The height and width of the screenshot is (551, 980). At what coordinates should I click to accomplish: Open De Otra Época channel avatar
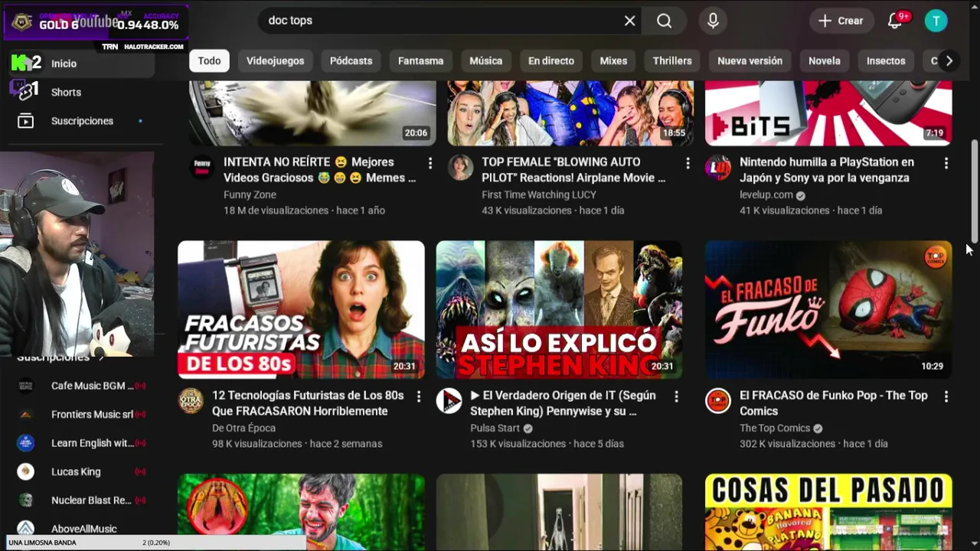(x=191, y=400)
